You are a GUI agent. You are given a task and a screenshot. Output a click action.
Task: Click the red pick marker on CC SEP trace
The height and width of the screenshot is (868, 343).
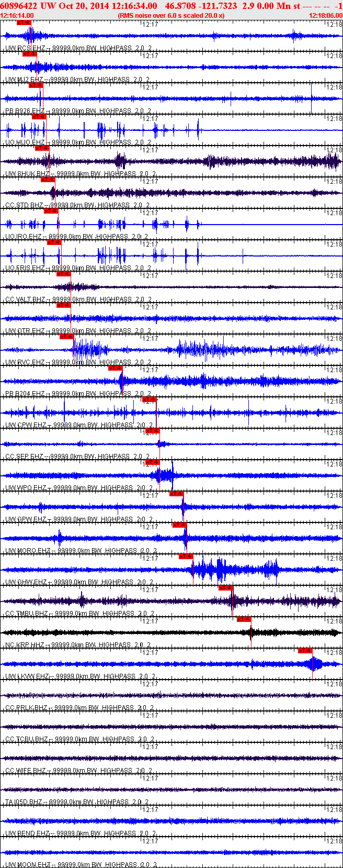click(x=152, y=431)
